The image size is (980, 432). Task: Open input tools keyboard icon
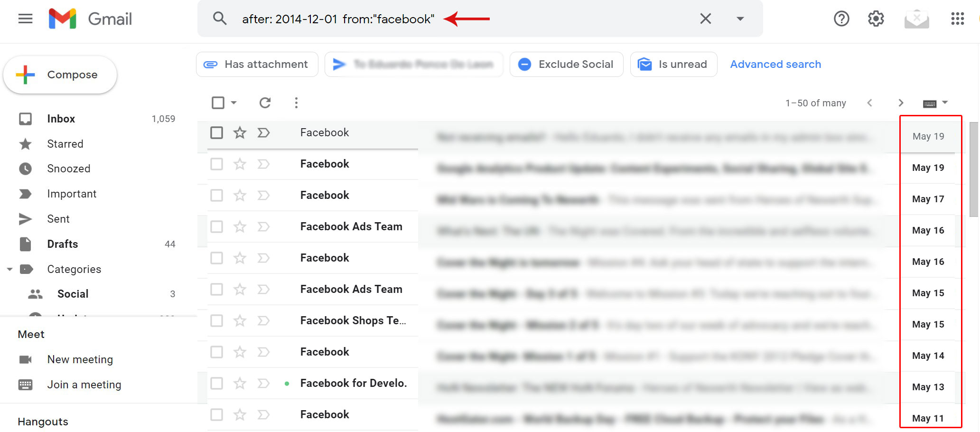[929, 103]
